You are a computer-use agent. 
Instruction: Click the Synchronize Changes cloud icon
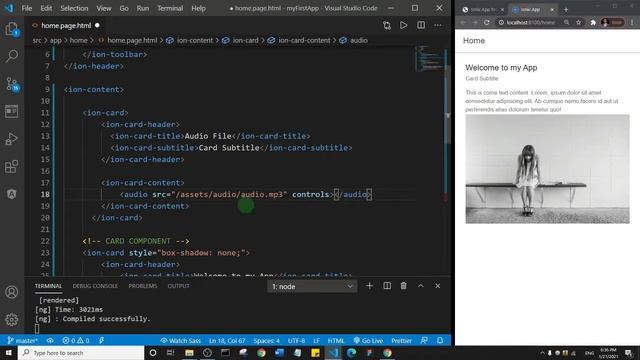click(50, 340)
